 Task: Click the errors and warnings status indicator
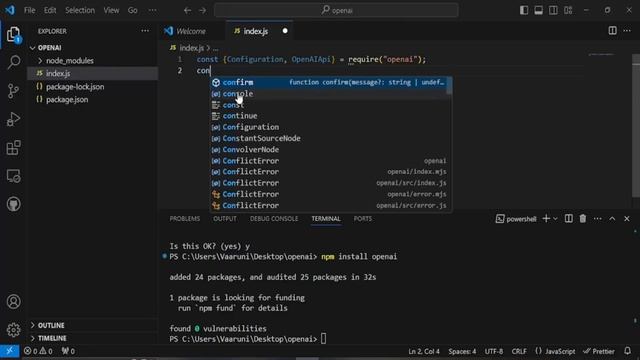[38, 351]
